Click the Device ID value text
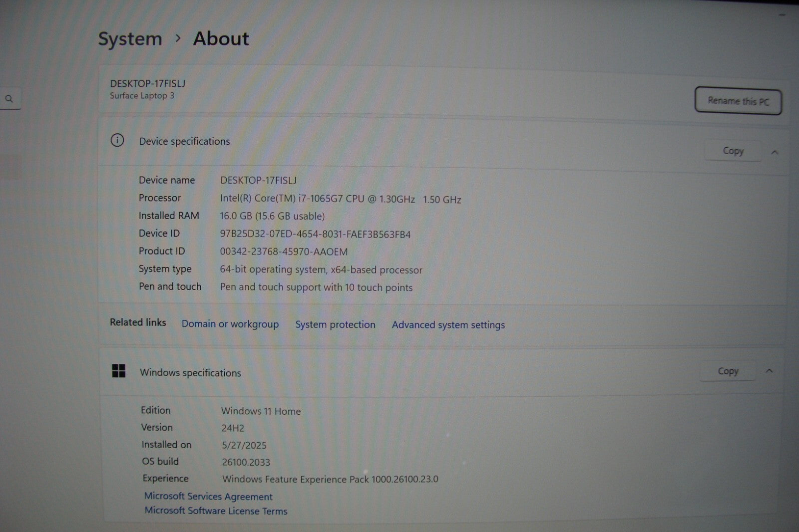This screenshot has width=799, height=532. pos(315,234)
